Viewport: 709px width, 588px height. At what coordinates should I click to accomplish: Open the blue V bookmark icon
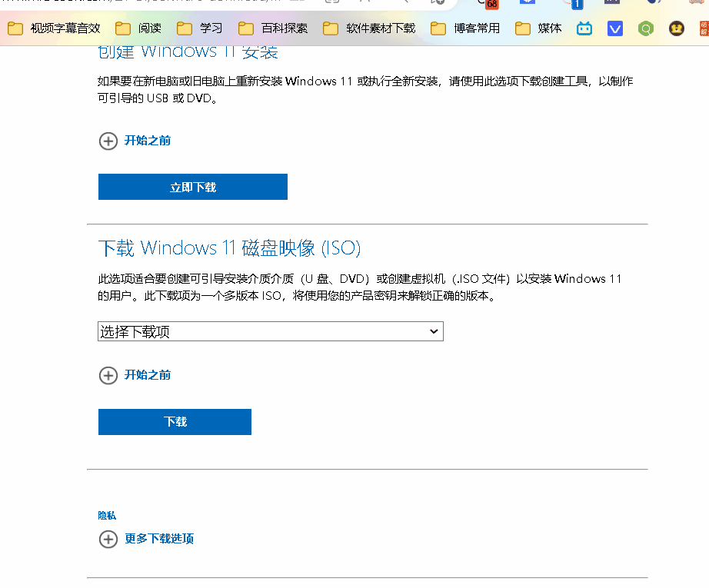(614, 28)
